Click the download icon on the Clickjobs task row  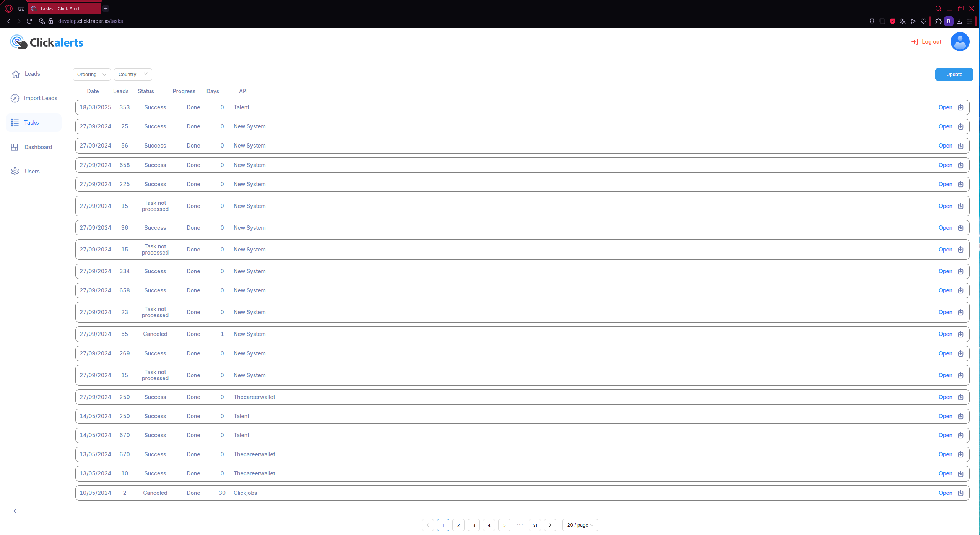[x=960, y=493]
